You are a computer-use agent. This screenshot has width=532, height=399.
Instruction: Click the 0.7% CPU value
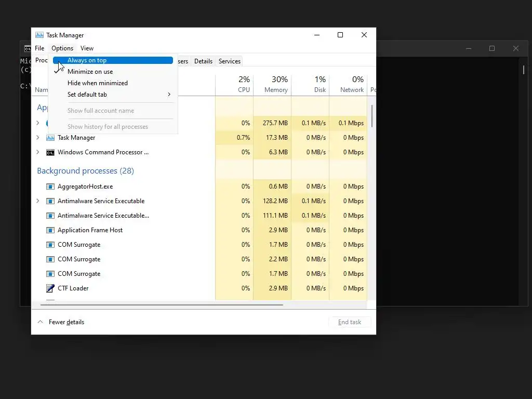coord(243,138)
